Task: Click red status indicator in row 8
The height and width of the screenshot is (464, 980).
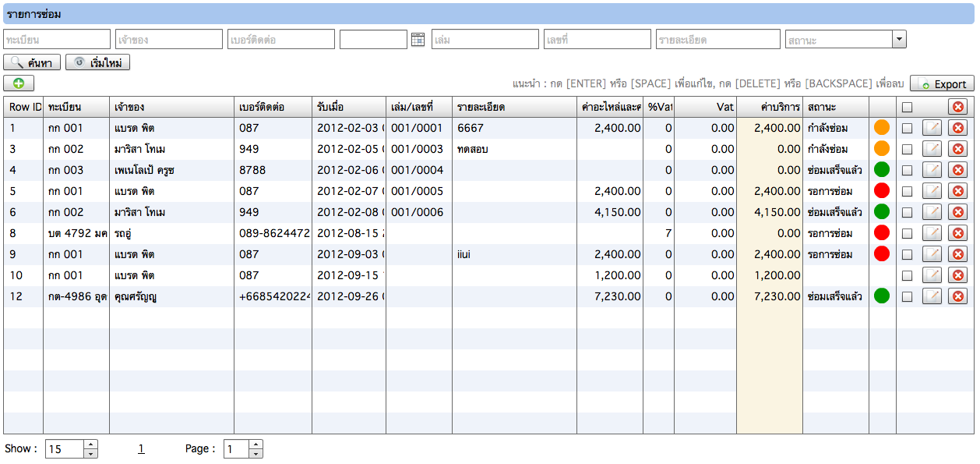Action: click(x=882, y=233)
